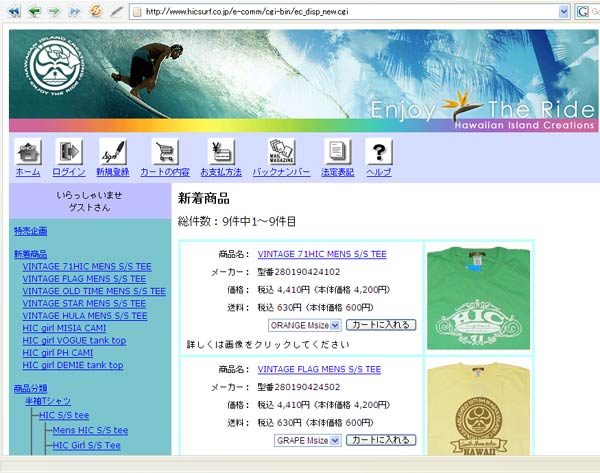The width and height of the screenshot is (600, 473).
Task: Add VINTAGE 71HIC tee to cart
Action: click(x=381, y=325)
